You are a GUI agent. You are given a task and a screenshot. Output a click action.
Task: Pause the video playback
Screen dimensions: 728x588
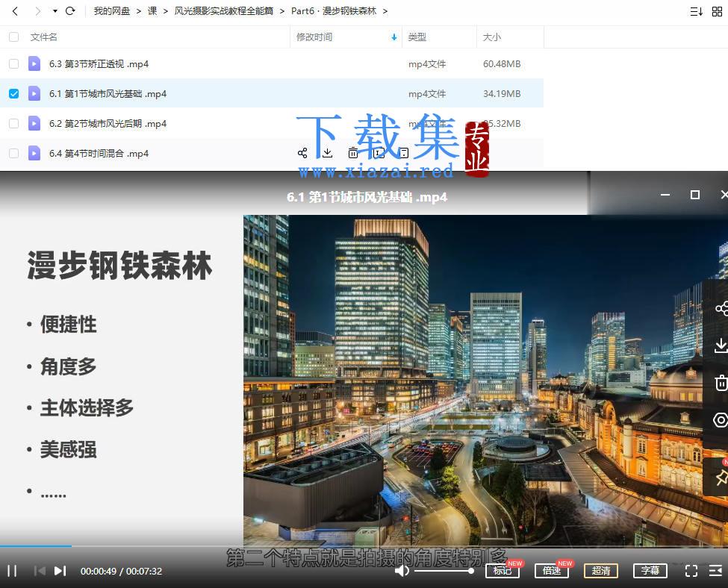click(12, 571)
